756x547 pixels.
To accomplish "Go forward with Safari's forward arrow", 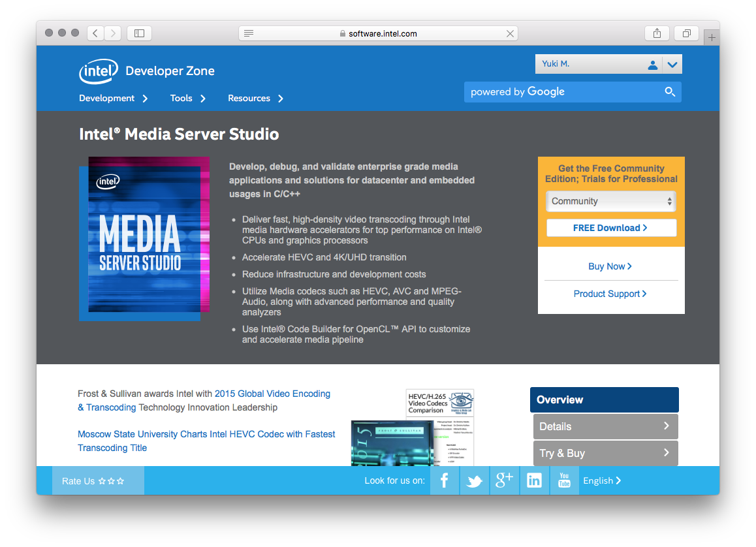I will pos(113,33).
